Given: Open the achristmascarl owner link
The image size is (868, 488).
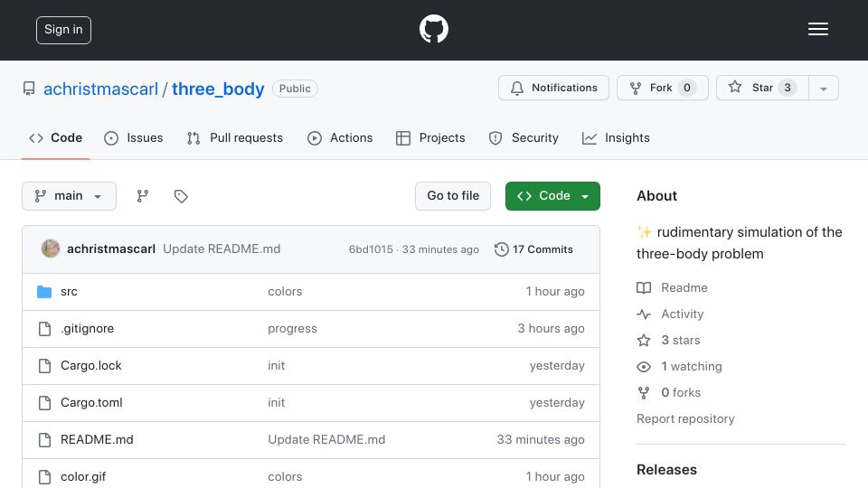Looking at the screenshot, I should (x=100, y=89).
